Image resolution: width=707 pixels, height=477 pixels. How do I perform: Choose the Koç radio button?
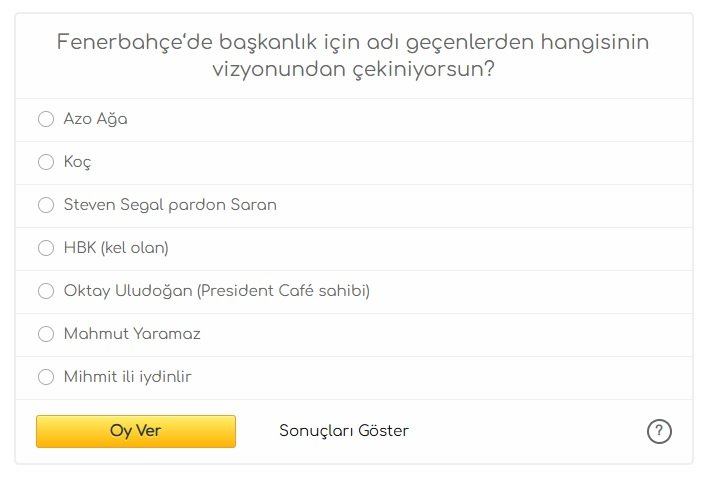pos(45,162)
